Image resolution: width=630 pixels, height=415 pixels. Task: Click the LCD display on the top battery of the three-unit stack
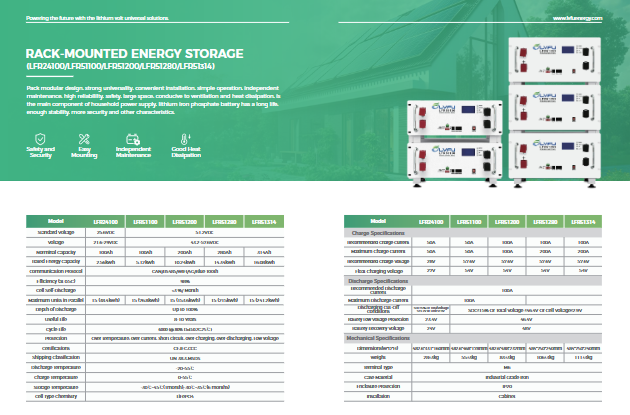coord(568,50)
